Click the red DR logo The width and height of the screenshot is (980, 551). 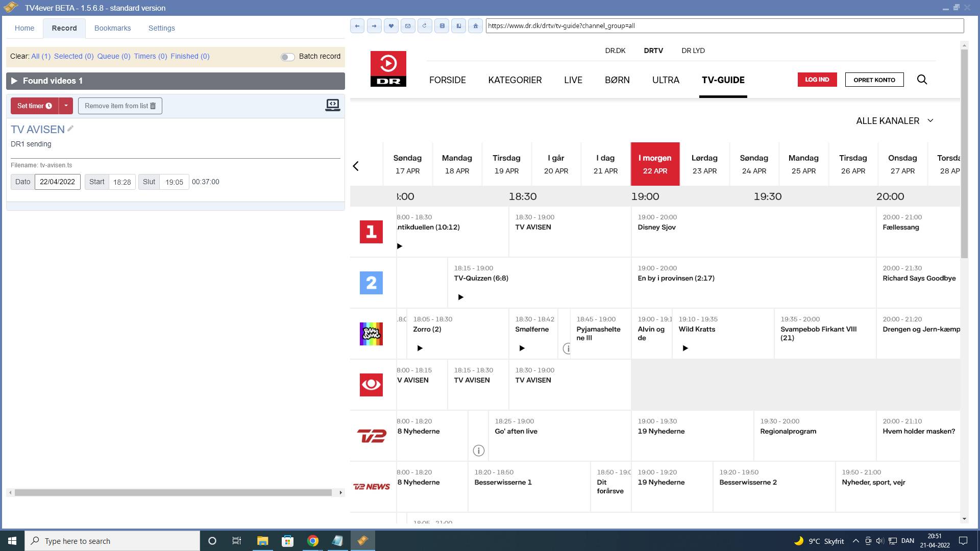[388, 69]
